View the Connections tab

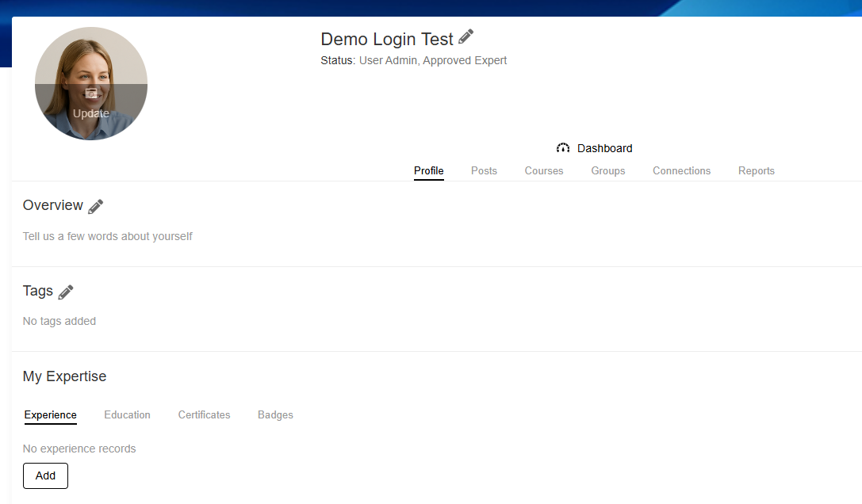(681, 170)
